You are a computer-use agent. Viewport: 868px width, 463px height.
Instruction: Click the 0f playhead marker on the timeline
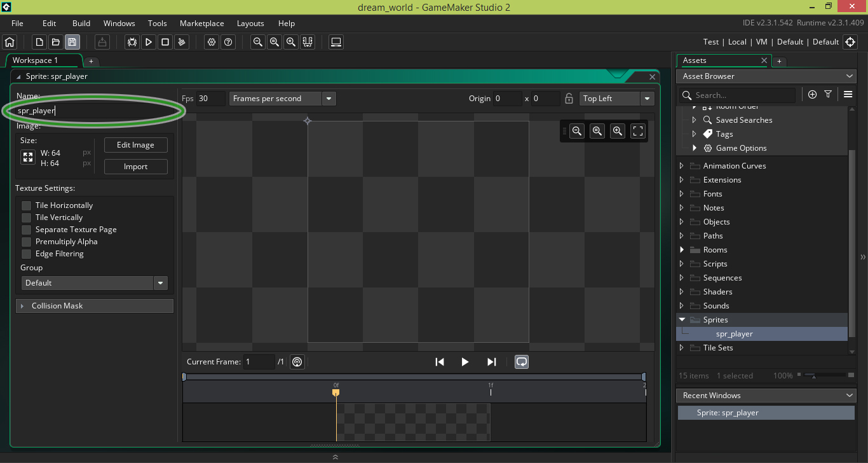[336, 392]
